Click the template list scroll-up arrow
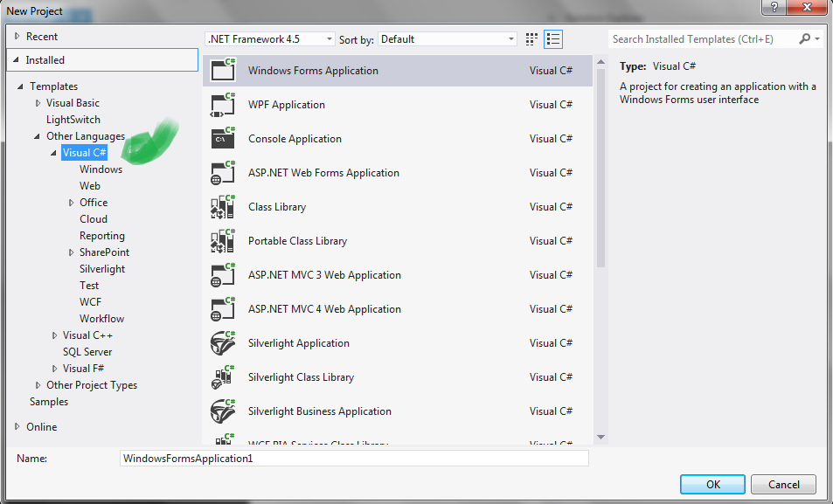The width and height of the screenshot is (833, 504). coord(600,62)
